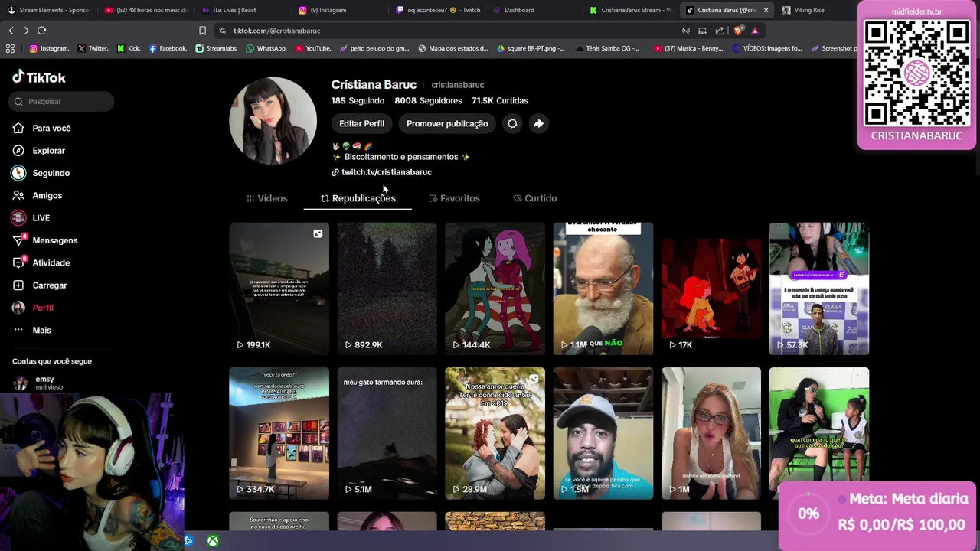The width and height of the screenshot is (980, 551).
Task: Open Brave shields icon
Action: [x=738, y=31]
